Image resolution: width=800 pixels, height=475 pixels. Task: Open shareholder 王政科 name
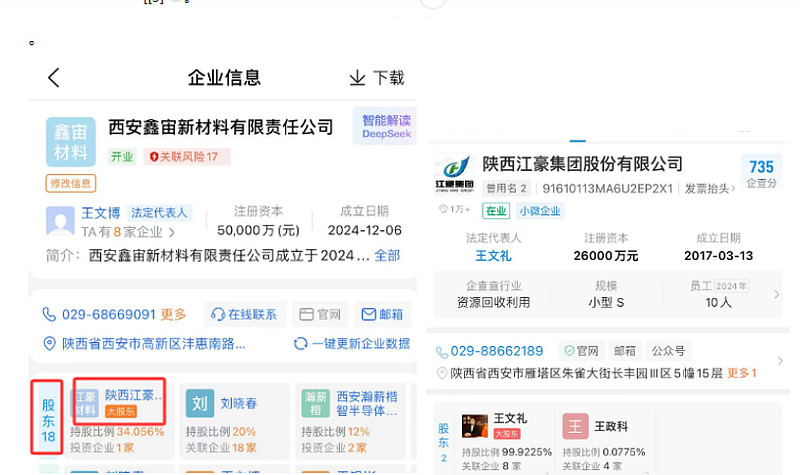pyautogui.click(x=611, y=426)
